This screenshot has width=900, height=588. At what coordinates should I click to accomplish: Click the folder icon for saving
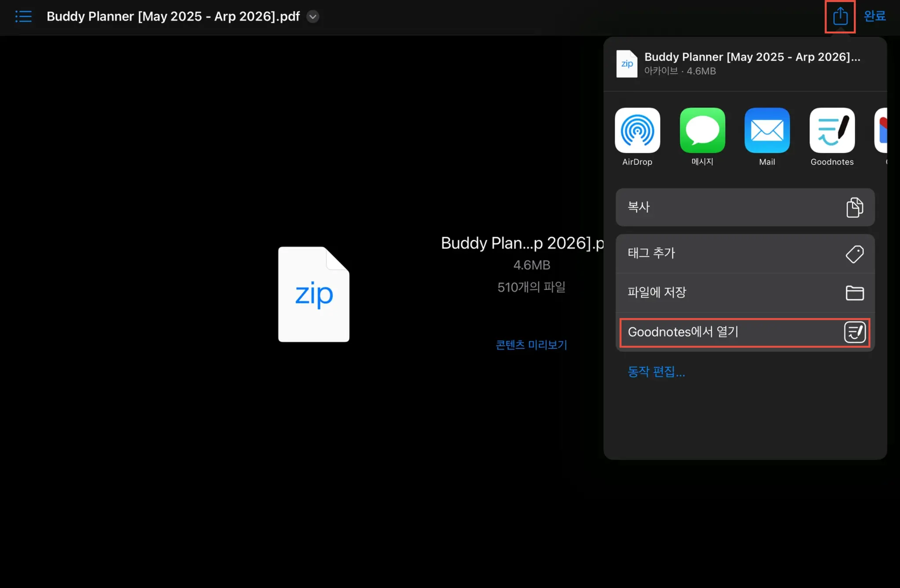coord(854,293)
